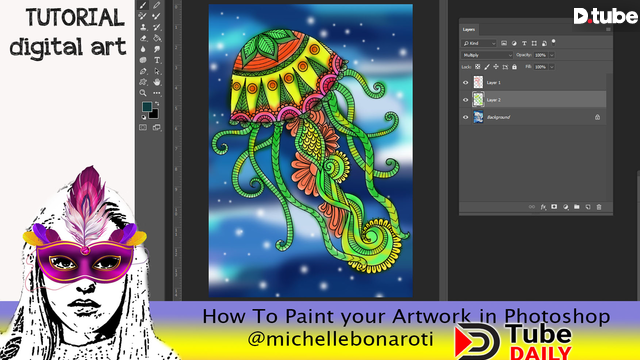The width and height of the screenshot is (640, 360).
Task: Click the delete layer trash icon
Action: coord(599,207)
